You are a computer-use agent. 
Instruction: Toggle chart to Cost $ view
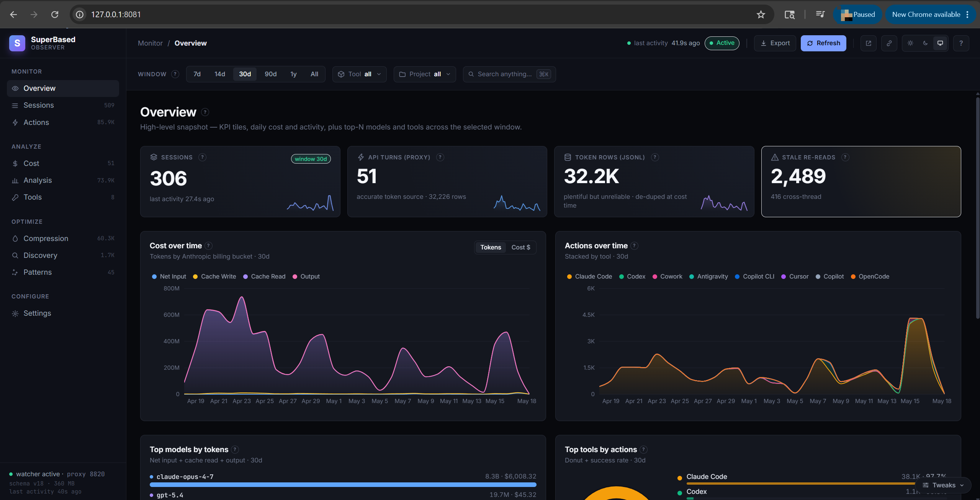[521, 248]
